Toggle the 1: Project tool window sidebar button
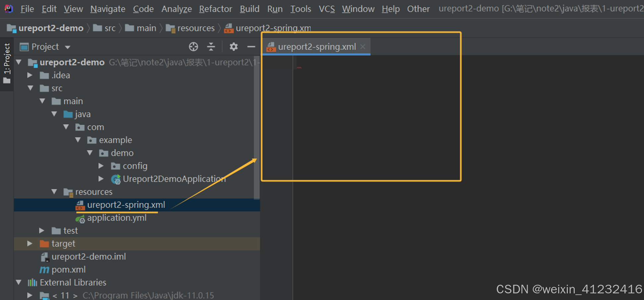This screenshot has height=300, width=644. [7, 64]
